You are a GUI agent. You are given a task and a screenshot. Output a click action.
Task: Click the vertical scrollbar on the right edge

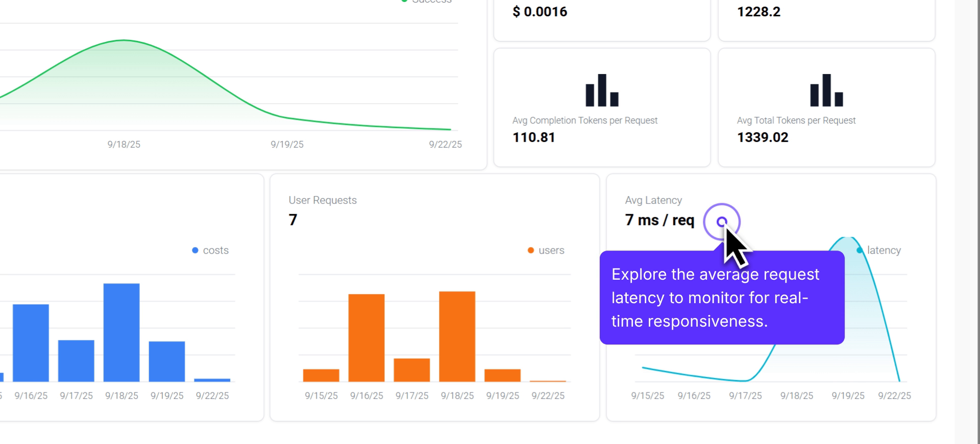coord(967,222)
